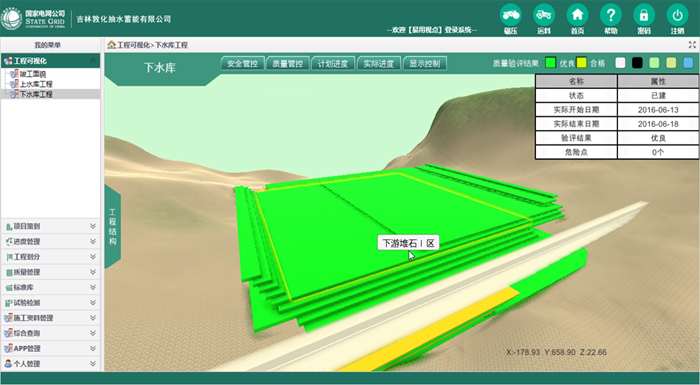Switch to the 计划进度 tab
This screenshot has width=700, height=385.
(333, 63)
